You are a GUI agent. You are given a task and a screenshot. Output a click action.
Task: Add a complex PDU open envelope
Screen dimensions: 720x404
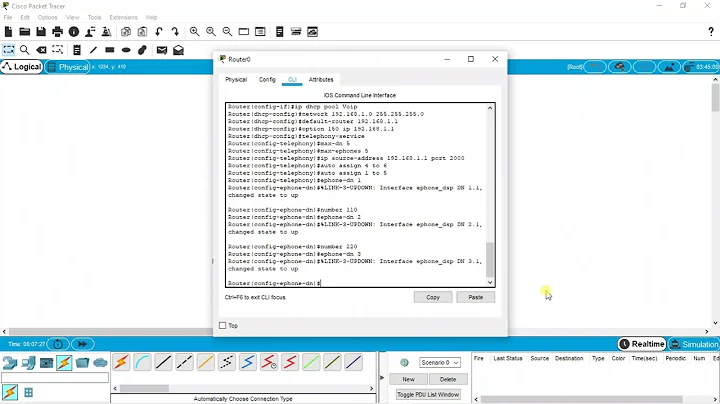(x=178, y=50)
